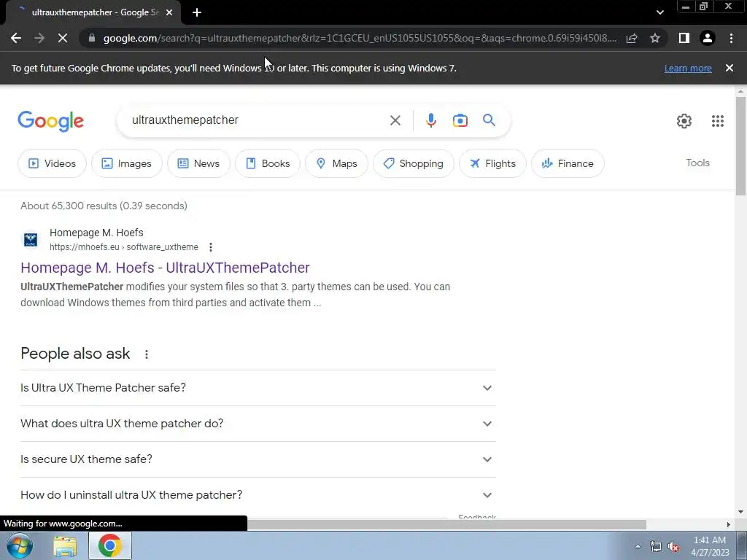Go to Google home via logo
This screenshot has width=747, height=560.
point(50,121)
